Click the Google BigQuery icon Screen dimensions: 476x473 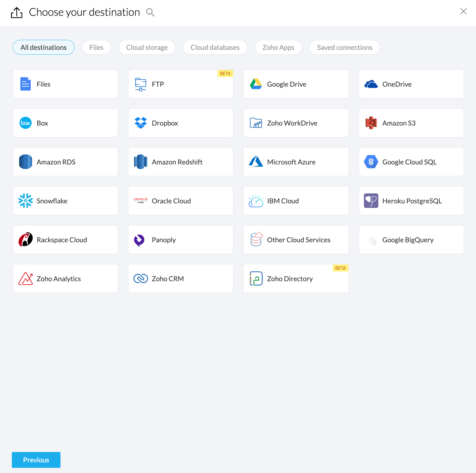pos(373,241)
